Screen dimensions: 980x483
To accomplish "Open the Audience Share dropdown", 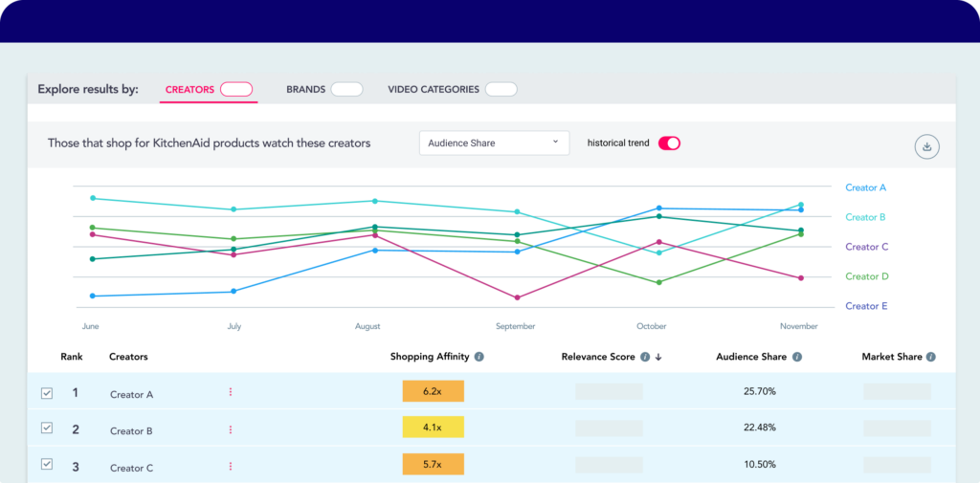I will coord(494,143).
